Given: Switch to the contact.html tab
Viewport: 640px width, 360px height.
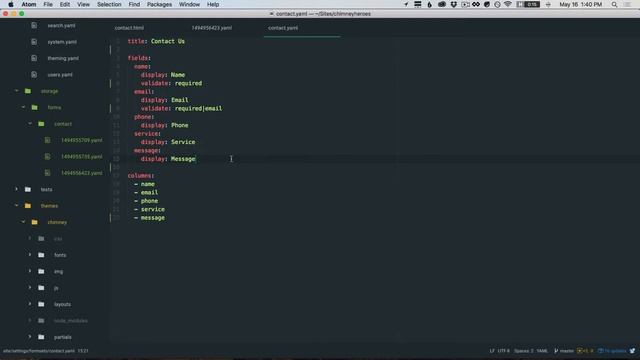Looking at the screenshot, I should 129,28.
